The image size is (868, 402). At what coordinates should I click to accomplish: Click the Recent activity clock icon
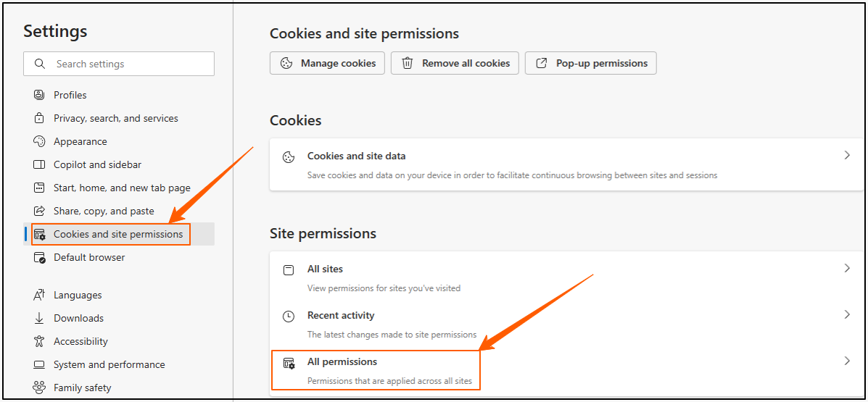pos(289,317)
